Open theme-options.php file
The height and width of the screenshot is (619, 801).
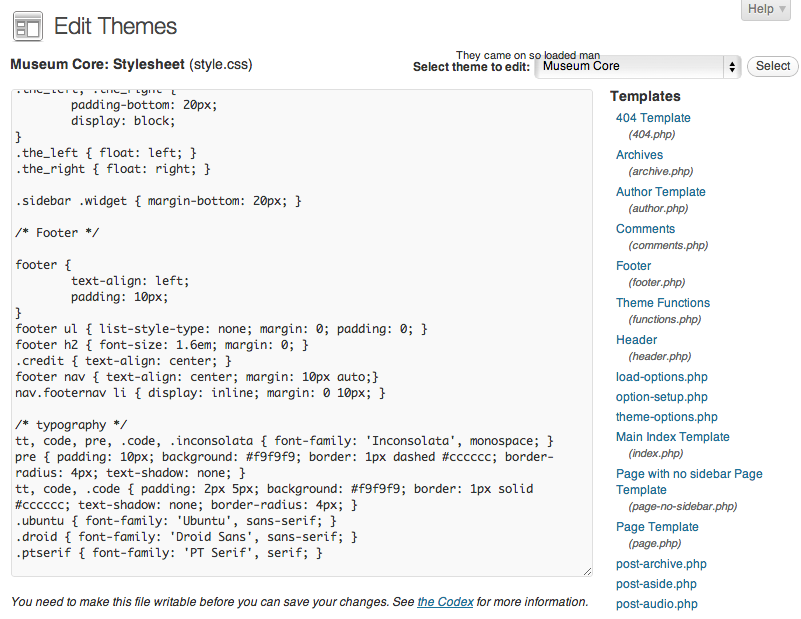(667, 417)
